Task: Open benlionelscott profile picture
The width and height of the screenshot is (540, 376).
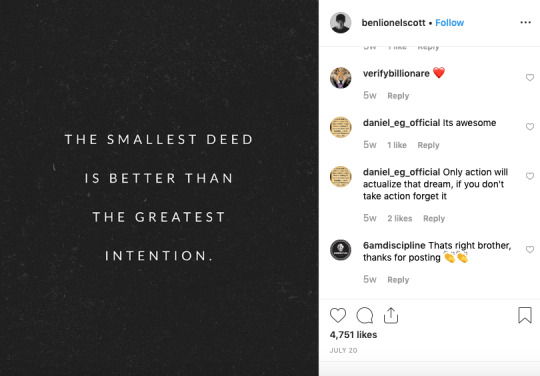Action: [x=341, y=23]
